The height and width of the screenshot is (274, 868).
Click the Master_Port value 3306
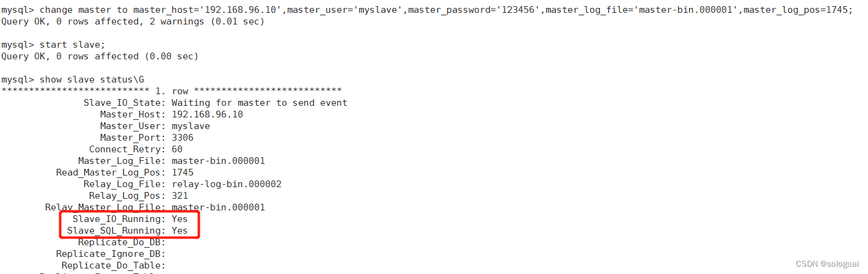tap(183, 138)
